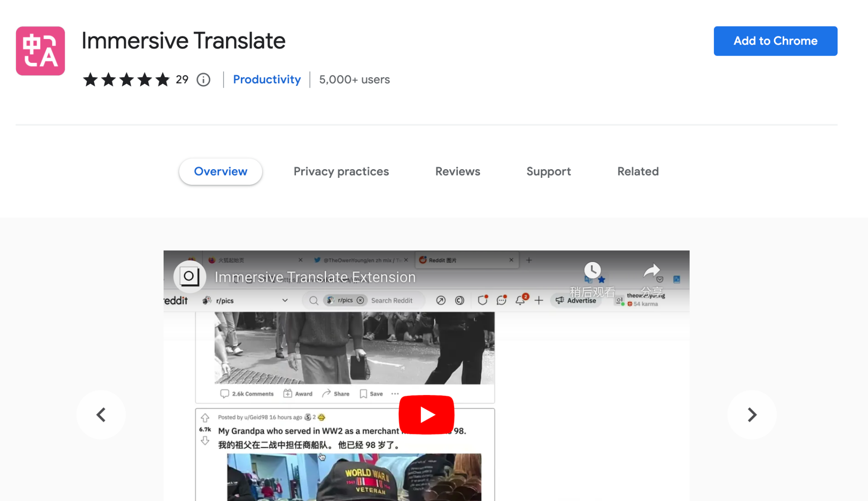Click the YouTube channel avatar icon
868x501 pixels.
[189, 276]
